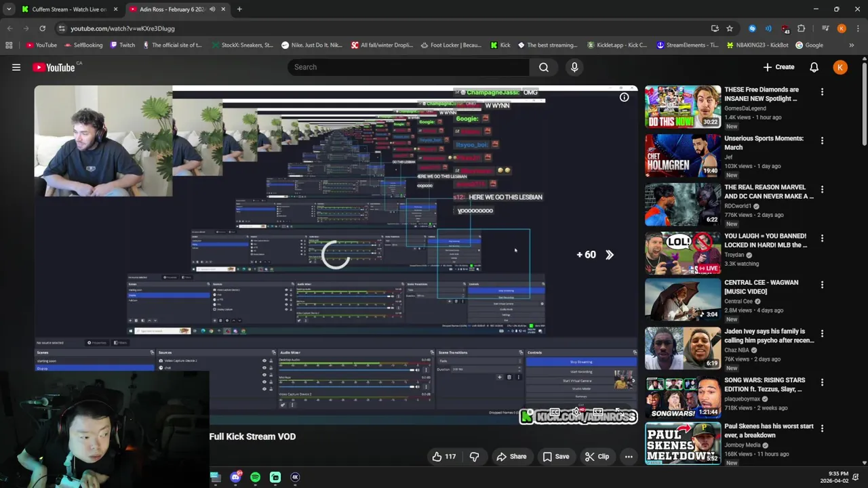Click the YouTube logo to go home

54,67
